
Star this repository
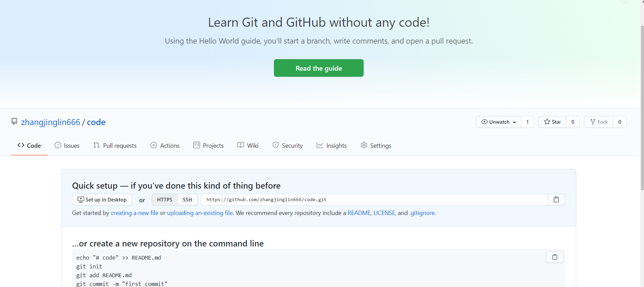click(x=552, y=122)
